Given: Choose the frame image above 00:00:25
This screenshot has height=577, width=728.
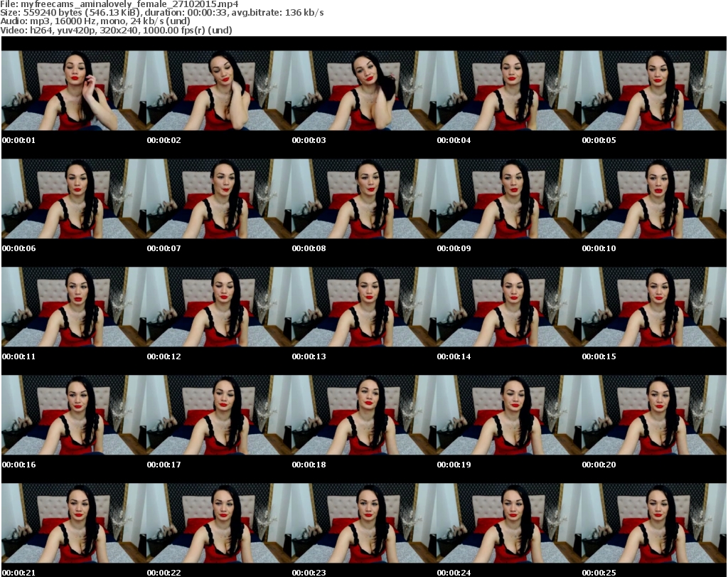Looking at the screenshot, I should [x=654, y=523].
